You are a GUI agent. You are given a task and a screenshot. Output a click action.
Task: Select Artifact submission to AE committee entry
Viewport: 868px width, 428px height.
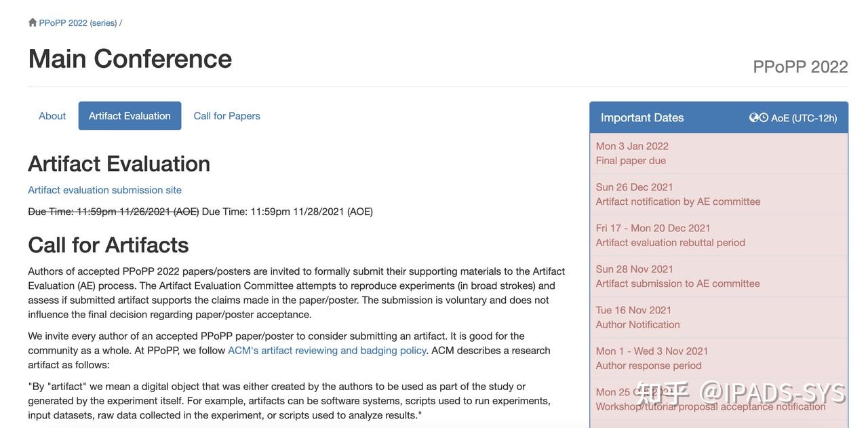[x=718, y=276]
